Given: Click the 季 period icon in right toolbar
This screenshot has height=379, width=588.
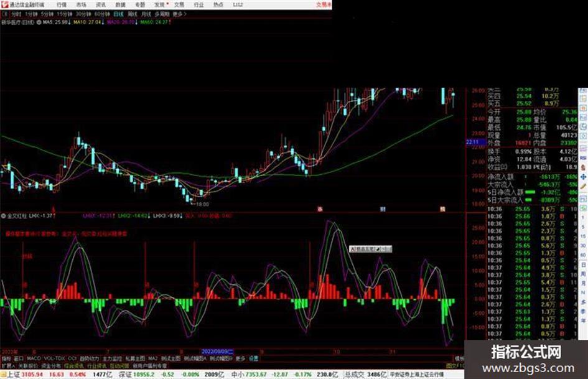Looking at the screenshot, I should click(583, 311).
